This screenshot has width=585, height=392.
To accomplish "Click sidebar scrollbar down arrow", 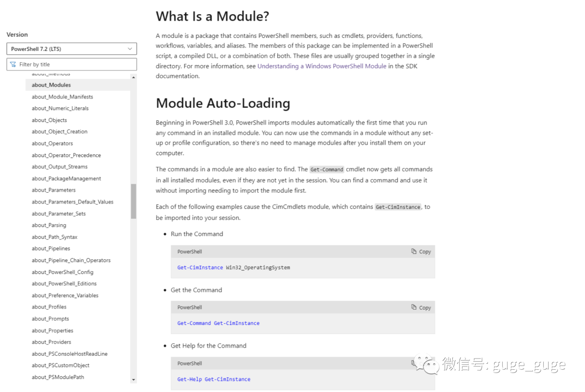I will coord(134,380).
